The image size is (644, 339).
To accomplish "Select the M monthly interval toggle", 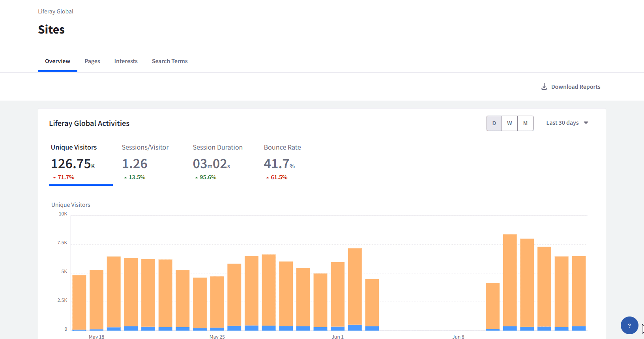I will [525, 123].
